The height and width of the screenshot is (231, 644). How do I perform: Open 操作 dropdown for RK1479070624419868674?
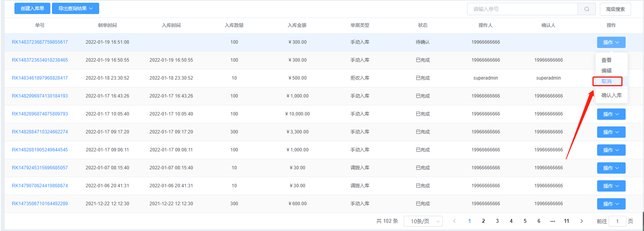[611, 186]
